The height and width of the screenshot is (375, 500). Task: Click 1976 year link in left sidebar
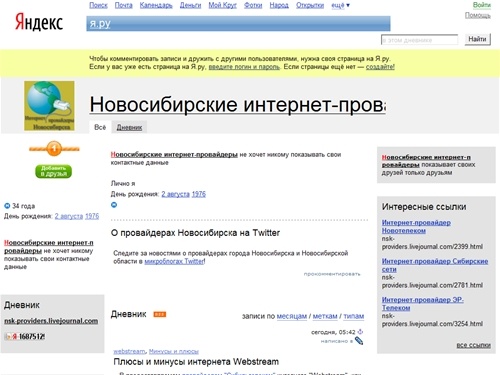pos(92,216)
